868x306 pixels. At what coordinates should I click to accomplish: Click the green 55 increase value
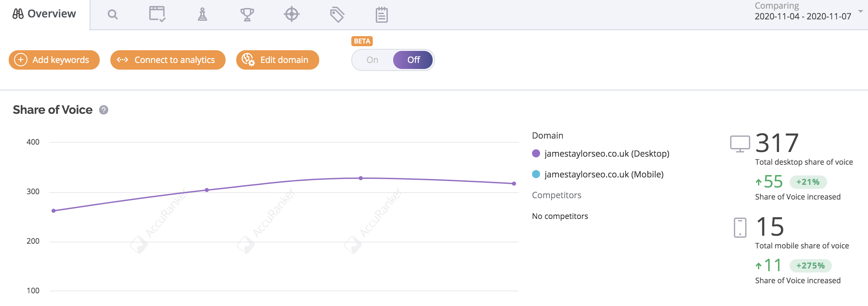pyautogui.click(x=773, y=182)
